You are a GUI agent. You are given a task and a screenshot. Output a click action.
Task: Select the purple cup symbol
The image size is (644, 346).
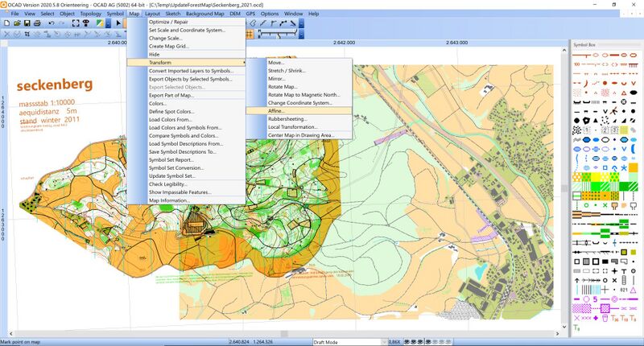click(605, 318)
